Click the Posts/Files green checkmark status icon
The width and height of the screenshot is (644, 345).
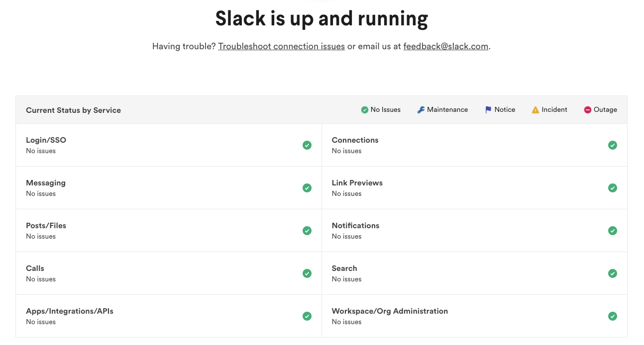[307, 231]
